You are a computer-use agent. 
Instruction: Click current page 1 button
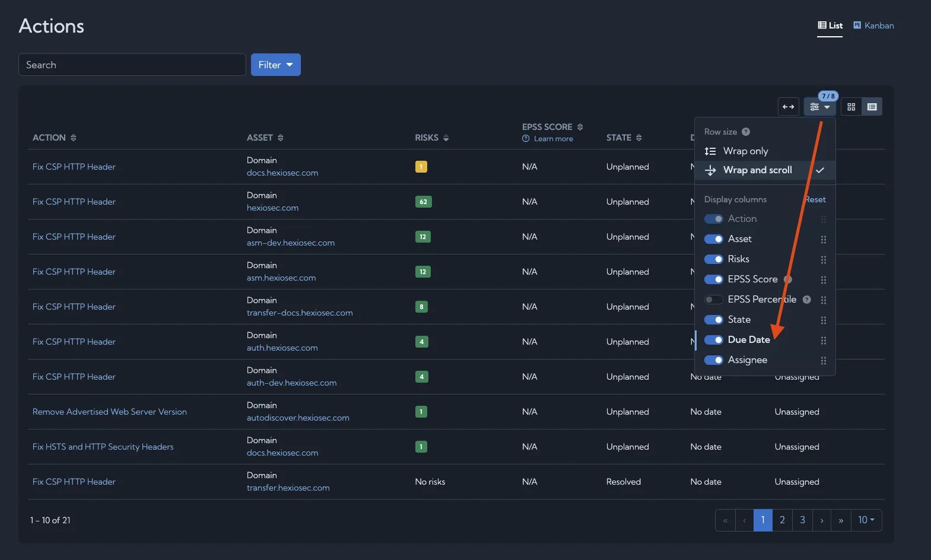(x=763, y=520)
